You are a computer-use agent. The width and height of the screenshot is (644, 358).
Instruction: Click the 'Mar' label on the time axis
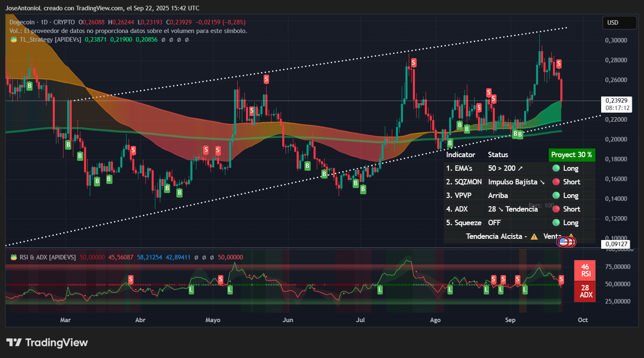pyautogui.click(x=66, y=320)
